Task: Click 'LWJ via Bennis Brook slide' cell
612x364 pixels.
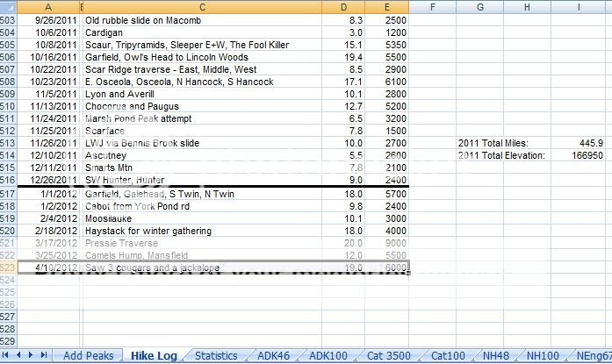Action: tap(202, 143)
